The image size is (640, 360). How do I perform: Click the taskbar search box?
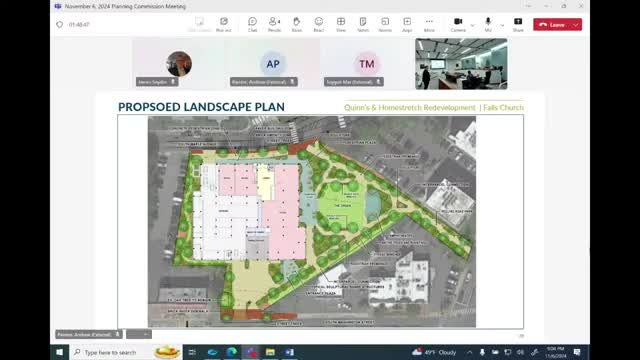point(126,352)
